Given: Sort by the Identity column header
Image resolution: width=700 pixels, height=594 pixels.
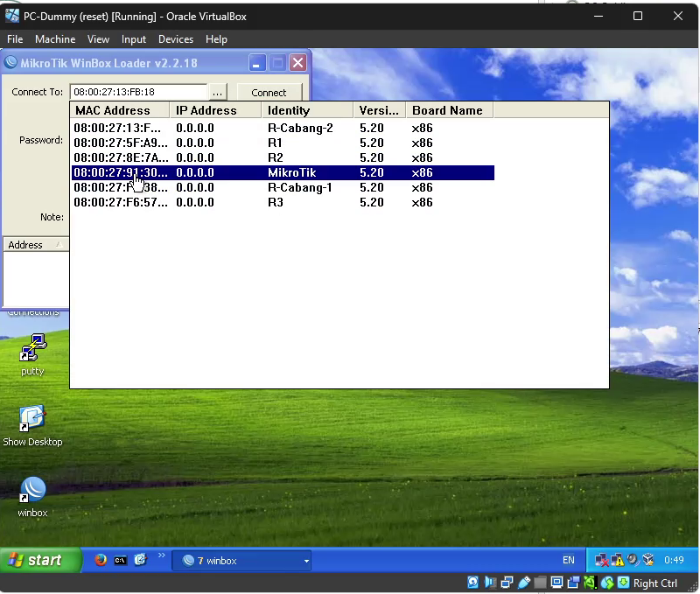Looking at the screenshot, I should (x=307, y=110).
